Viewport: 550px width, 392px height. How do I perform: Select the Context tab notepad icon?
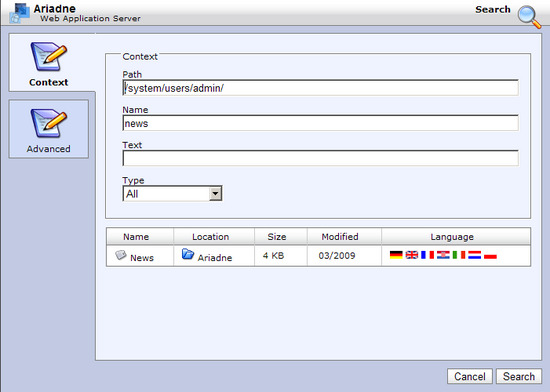coord(48,57)
